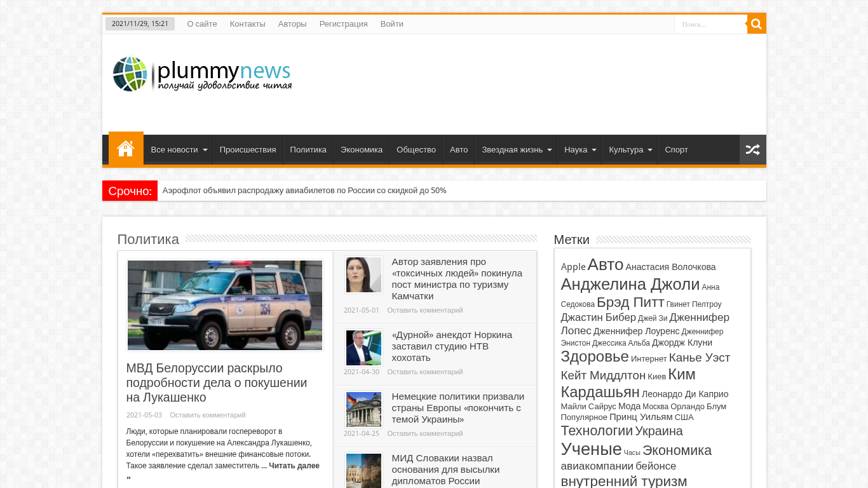Open the Спорт menu section
The image size is (868, 488).
(x=676, y=150)
